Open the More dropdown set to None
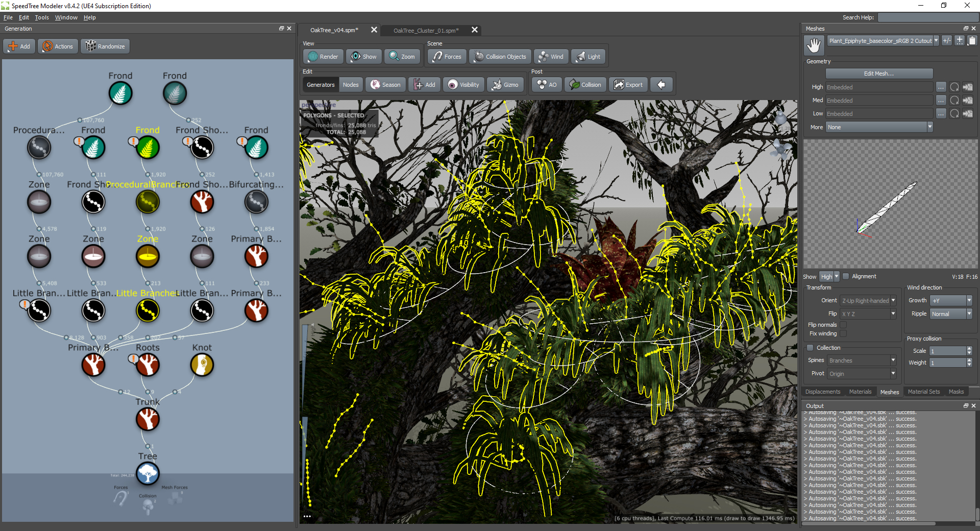Image resolution: width=980 pixels, height=531 pixels. tap(879, 127)
